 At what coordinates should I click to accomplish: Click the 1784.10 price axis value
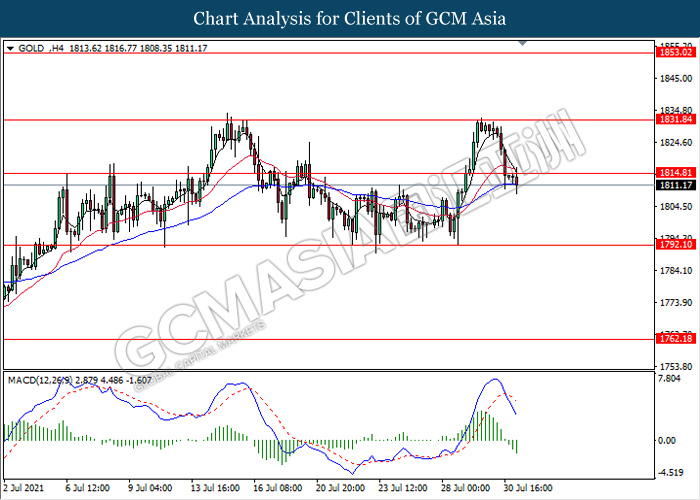676,271
